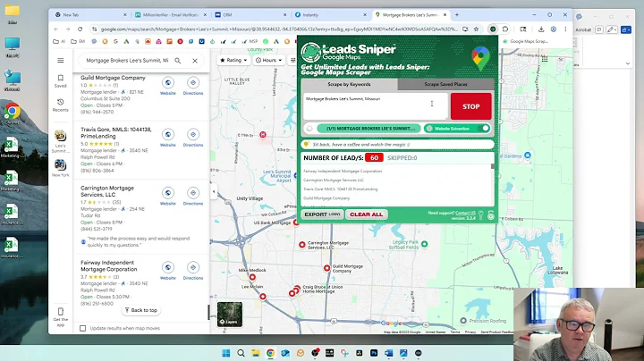This screenshot has width=644, height=361.
Task: Open the Google Maps Scrap... bookmark
Action: tap(525, 41)
